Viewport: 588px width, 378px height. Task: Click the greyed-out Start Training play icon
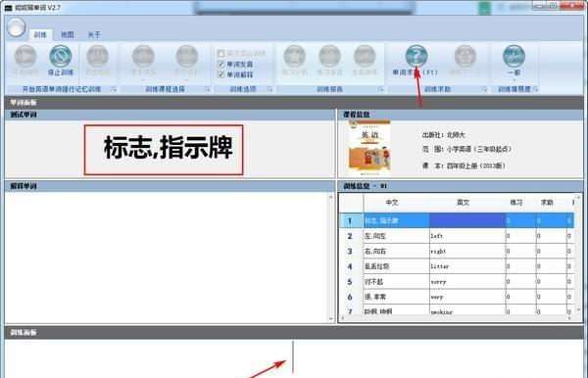[x=25, y=57]
